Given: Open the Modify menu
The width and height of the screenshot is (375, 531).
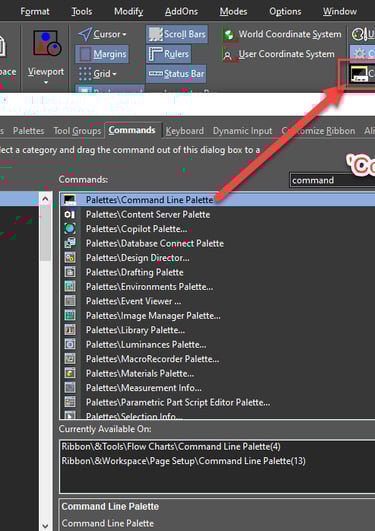Looking at the screenshot, I should coord(128,12).
